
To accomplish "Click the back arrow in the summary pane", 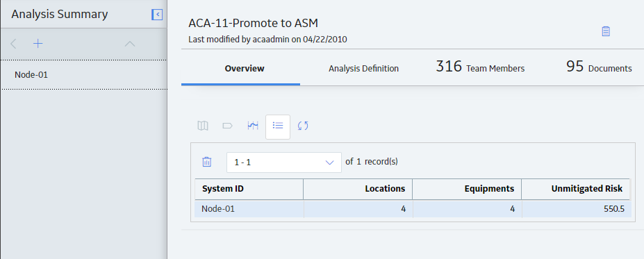I will coord(13,44).
